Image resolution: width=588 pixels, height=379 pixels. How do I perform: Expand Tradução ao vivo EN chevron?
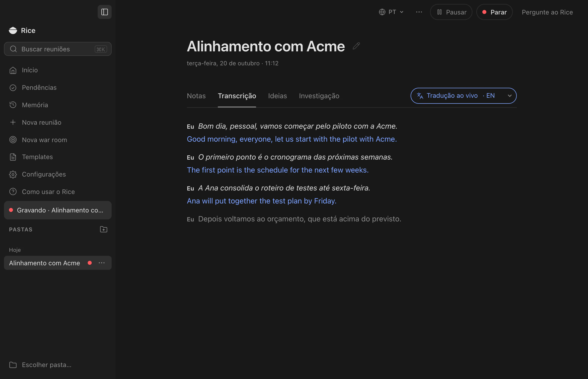click(510, 96)
